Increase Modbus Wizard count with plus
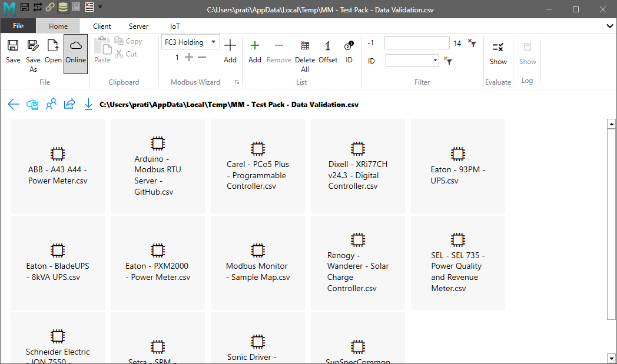Viewport: 617px width, 364px height. click(x=189, y=58)
